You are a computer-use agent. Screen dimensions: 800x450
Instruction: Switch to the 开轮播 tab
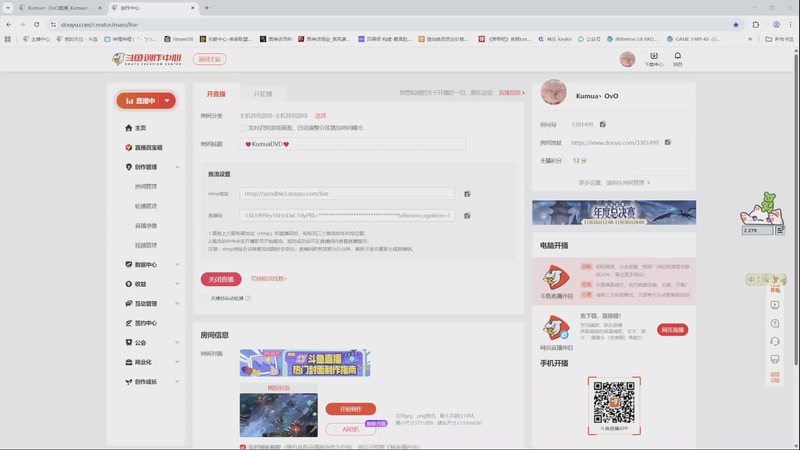[263, 94]
